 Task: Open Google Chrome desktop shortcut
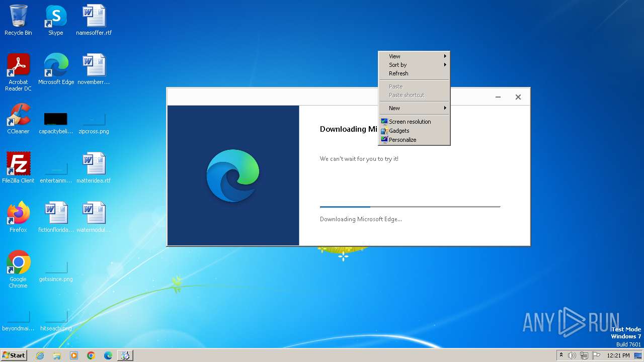pyautogui.click(x=18, y=269)
